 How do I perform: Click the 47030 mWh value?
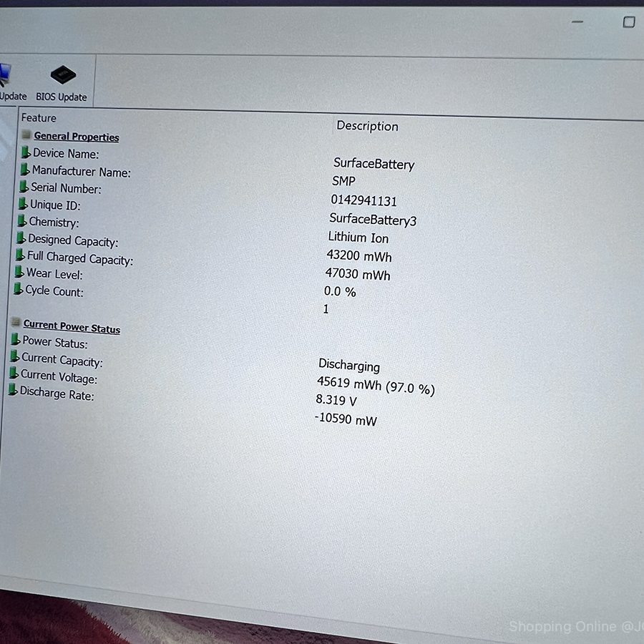pos(358,274)
